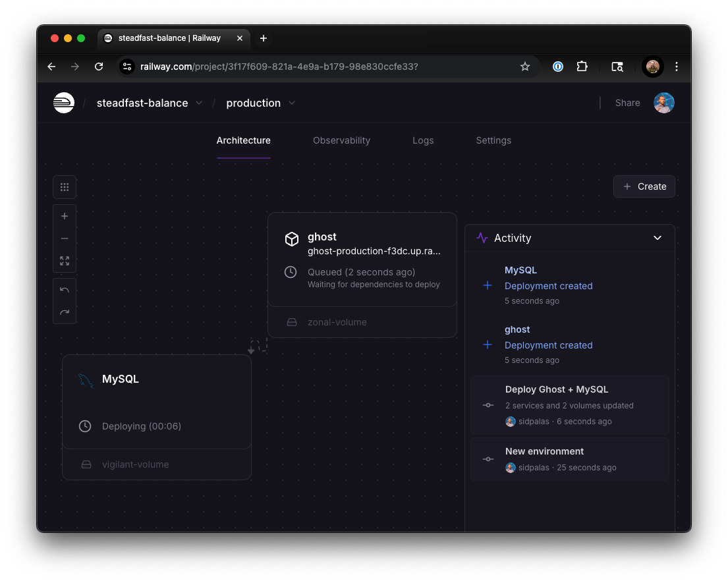Click the Deploying (00:06) status text
The height and width of the screenshot is (581, 728).
[x=142, y=426]
